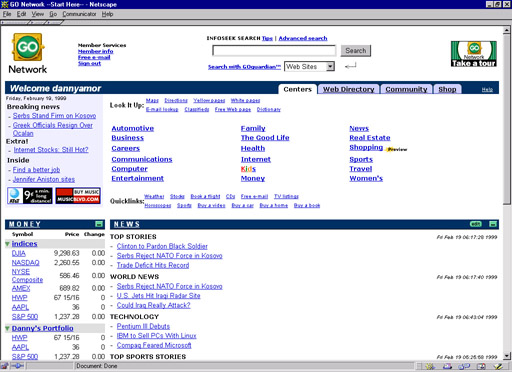512x372 pixels.
Task: Click the Sign out link
Action: coord(89,63)
